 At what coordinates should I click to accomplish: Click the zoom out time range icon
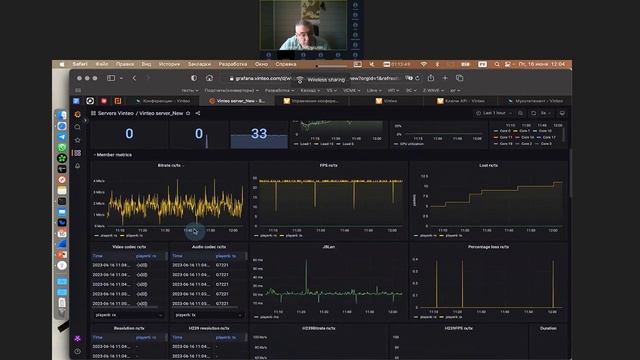pos(520,113)
